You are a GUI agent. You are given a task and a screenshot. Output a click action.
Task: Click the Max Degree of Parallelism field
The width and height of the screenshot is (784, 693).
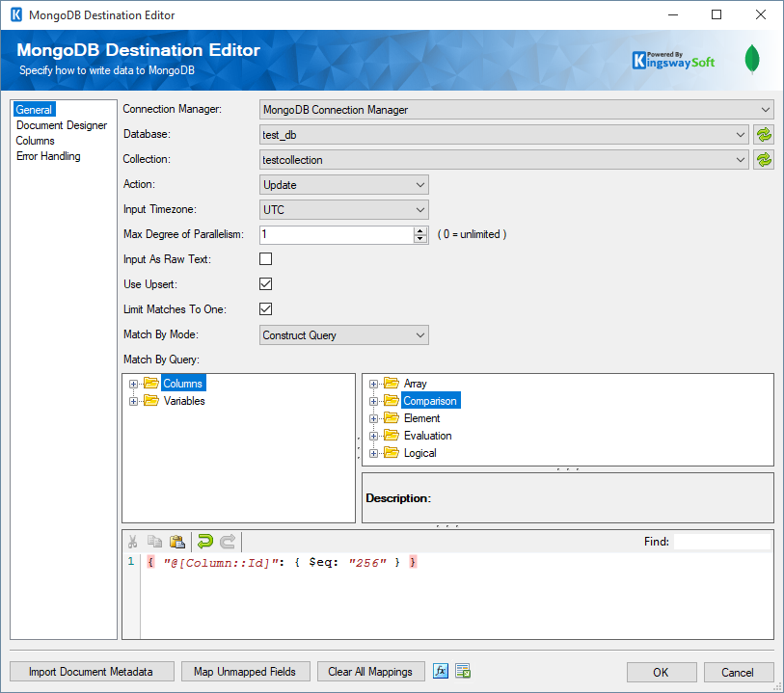click(x=337, y=234)
